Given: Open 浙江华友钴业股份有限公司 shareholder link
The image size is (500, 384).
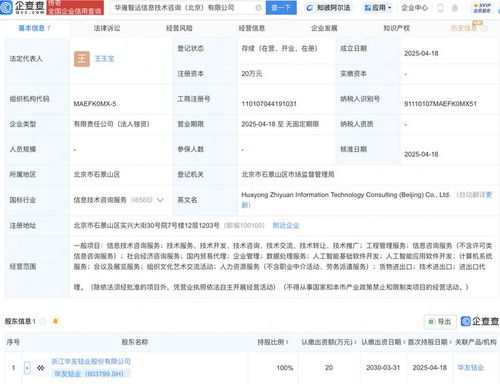Looking at the screenshot, I should 91,361.
